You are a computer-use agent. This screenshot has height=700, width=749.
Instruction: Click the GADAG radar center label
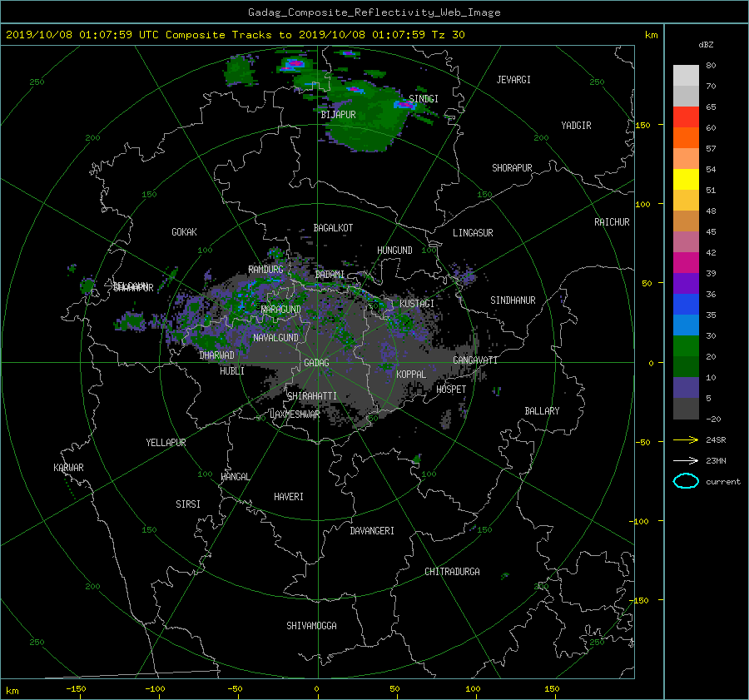coord(316,363)
